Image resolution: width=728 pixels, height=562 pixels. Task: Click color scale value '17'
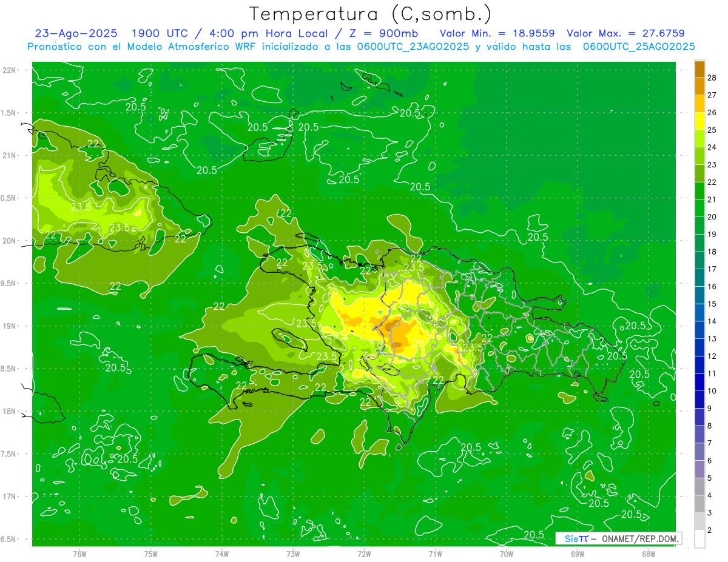click(x=712, y=269)
